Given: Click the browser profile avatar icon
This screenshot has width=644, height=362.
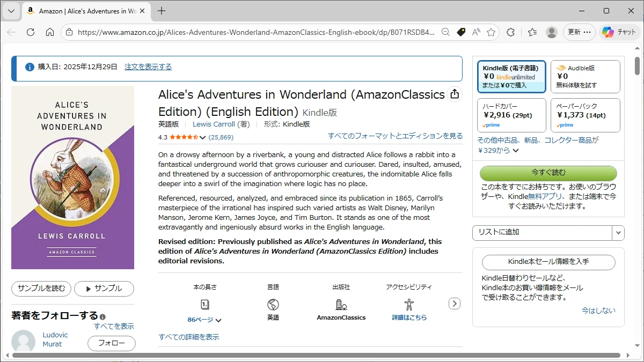Looking at the screenshot, I should click(x=551, y=32).
